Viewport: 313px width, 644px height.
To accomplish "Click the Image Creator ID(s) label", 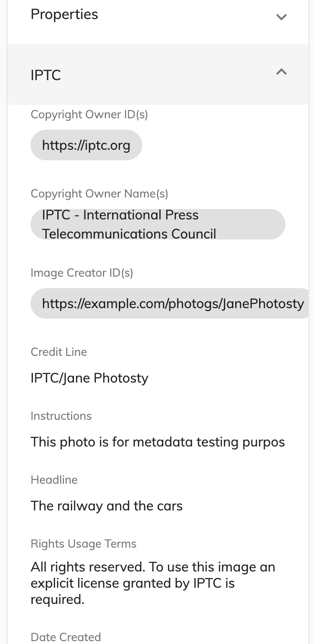I will (x=82, y=272).
